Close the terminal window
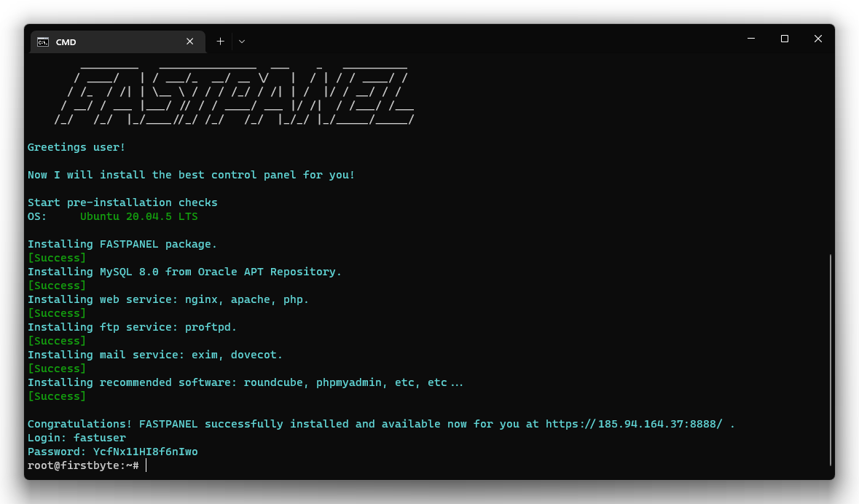Image resolution: width=859 pixels, height=504 pixels. pyautogui.click(x=818, y=39)
